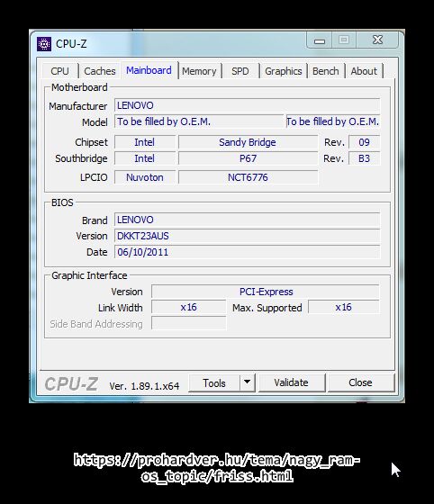The width and height of the screenshot is (434, 504).
Task: Click the Southbridge revision value B3
Action: point(364,158)
